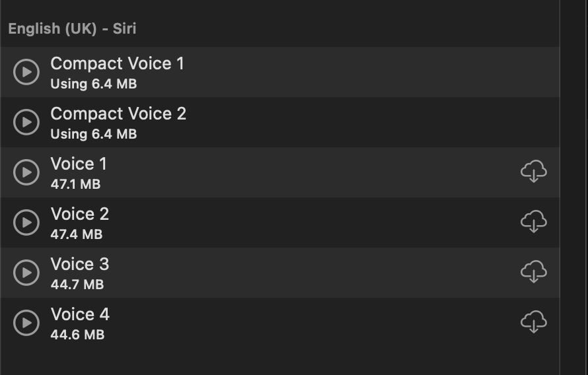
Task: Play the Voice 1 preview
Action: [x=26, y=172]
